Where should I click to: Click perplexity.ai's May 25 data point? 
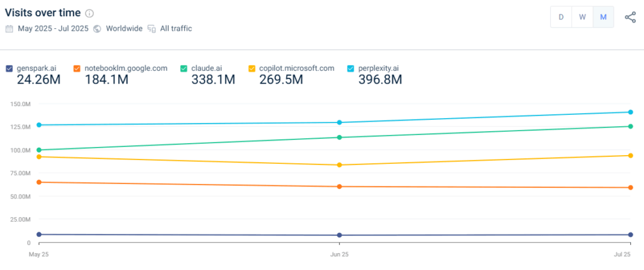39,125
